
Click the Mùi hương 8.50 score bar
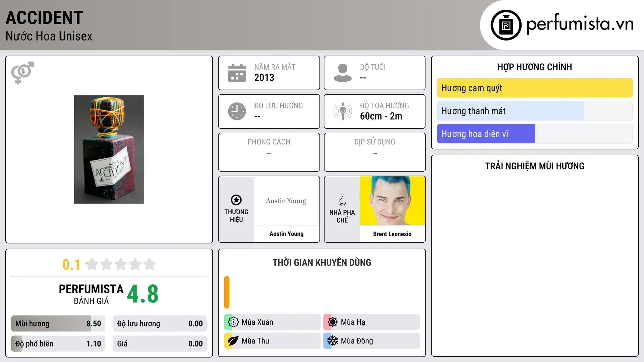[58, 324]
